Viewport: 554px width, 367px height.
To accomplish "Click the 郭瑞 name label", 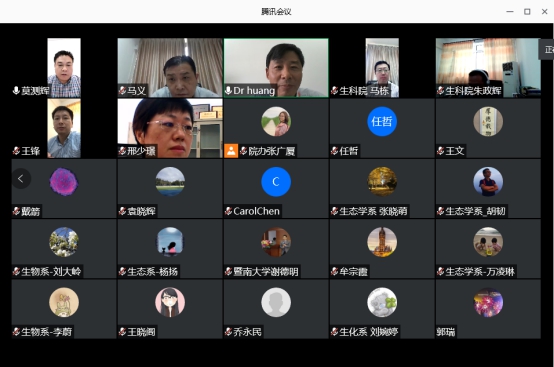I will (x=446, y=332).
